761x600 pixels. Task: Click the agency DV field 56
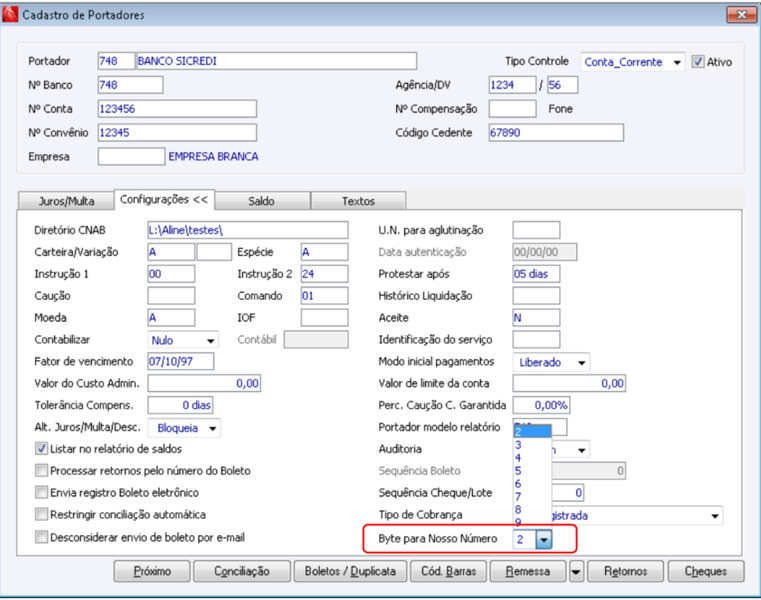click(562, 85)
